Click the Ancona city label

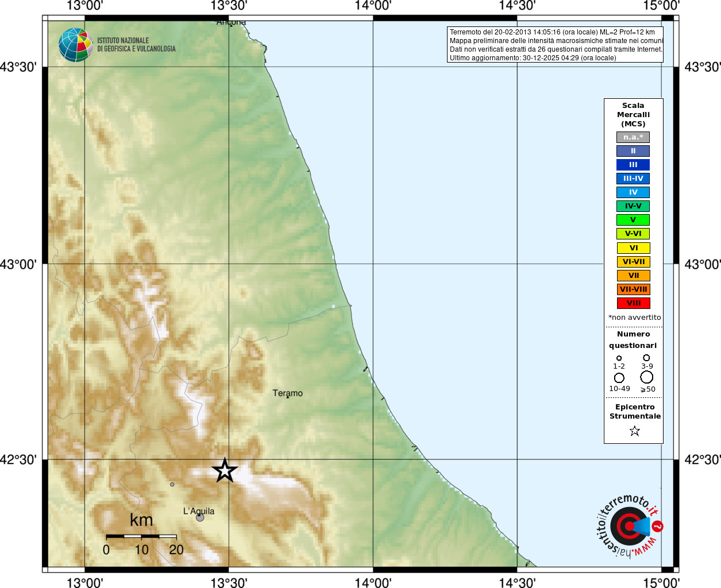pyautogui.click(x=231, y=22)
